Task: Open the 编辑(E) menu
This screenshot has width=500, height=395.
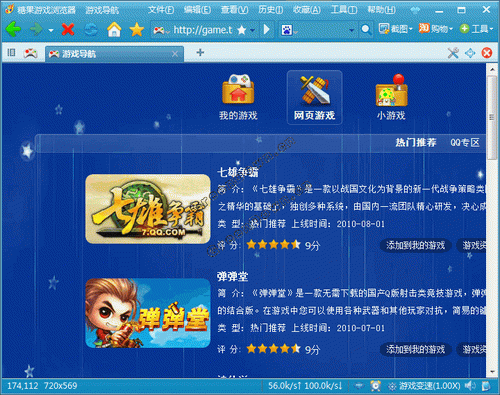Action: coord(197,10)
